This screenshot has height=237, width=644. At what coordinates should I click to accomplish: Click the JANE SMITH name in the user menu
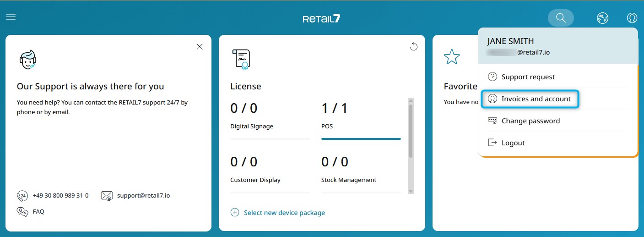click(x=510, y=41)
